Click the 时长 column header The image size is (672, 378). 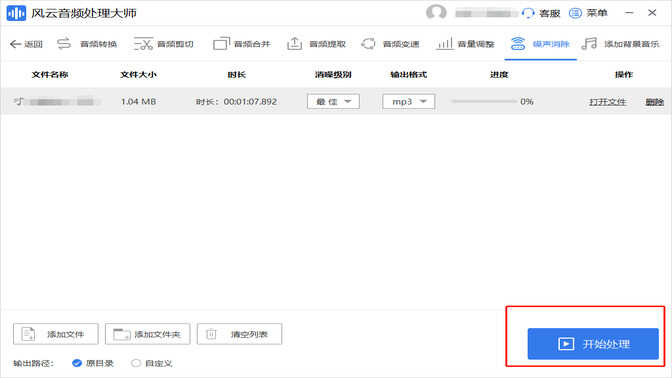(x=237, y=75)
